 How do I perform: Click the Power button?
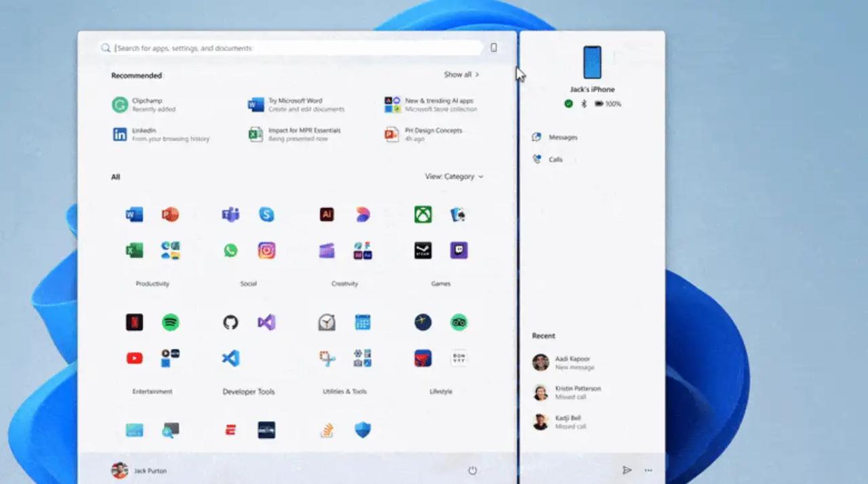point(473,470)
